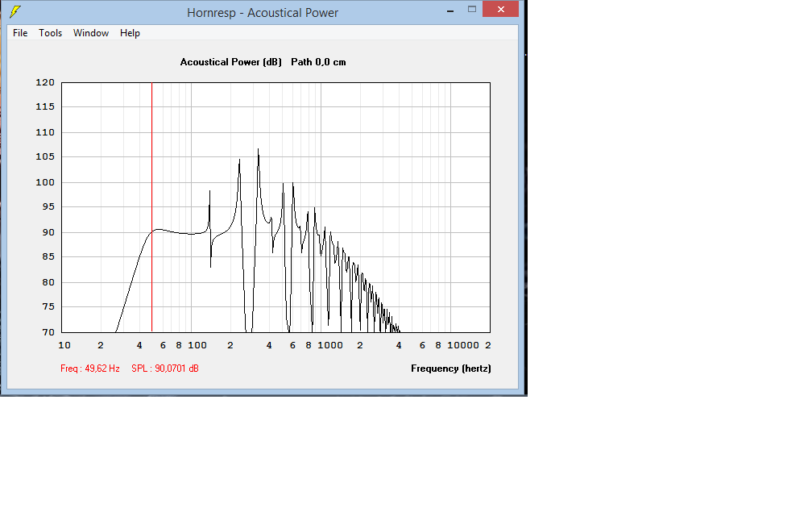The height and width of the screenshot is (508, 812).
Task: Open the Tools menu
Action: (50, 32)
